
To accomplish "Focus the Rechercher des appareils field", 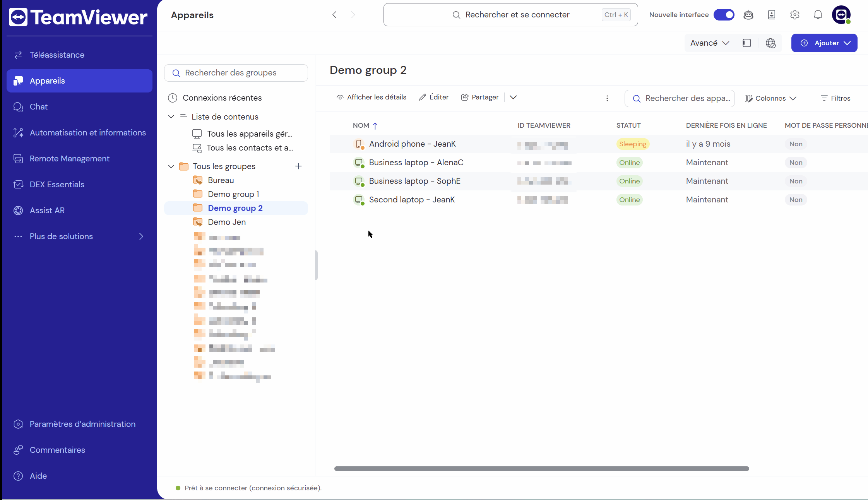I will coord(680,98).
